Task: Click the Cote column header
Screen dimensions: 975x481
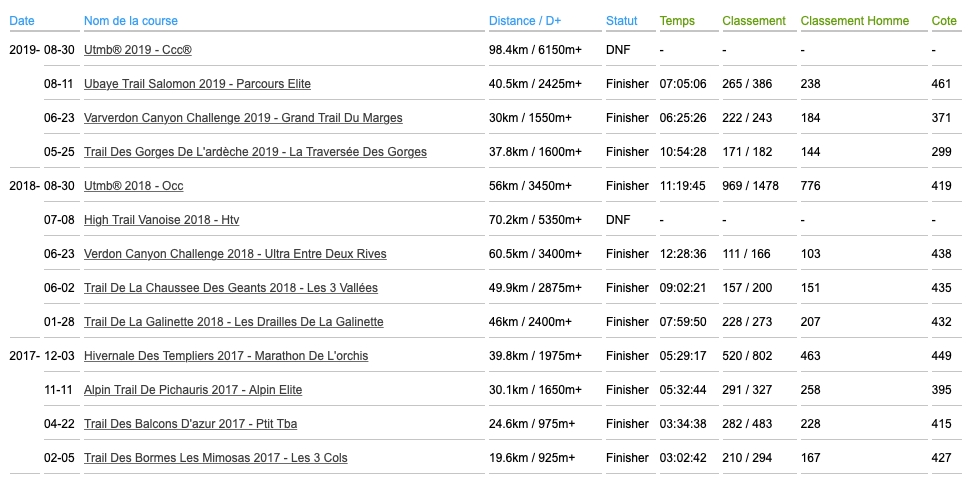Action: pyautogui.click(x=943, y=21)
